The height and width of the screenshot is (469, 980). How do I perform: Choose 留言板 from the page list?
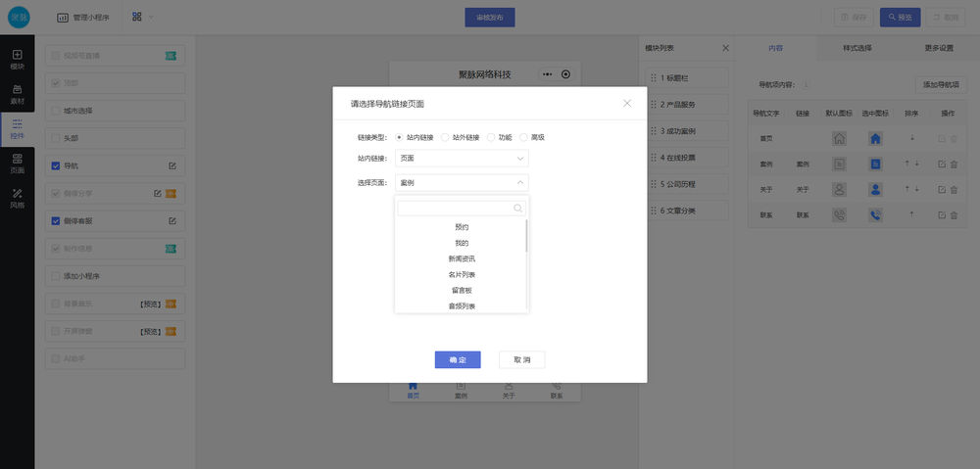coord(462,291)
